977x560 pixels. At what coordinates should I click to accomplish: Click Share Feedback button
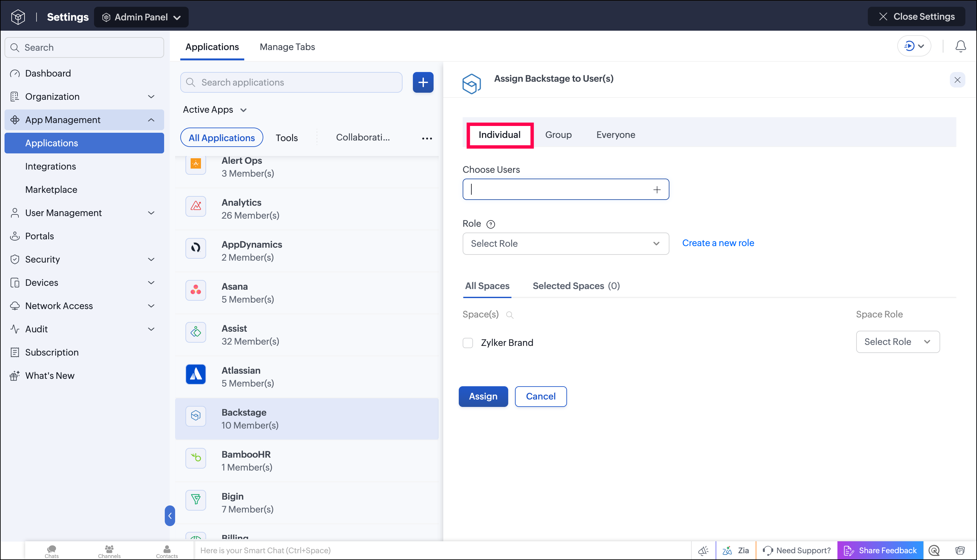(880, 550)
